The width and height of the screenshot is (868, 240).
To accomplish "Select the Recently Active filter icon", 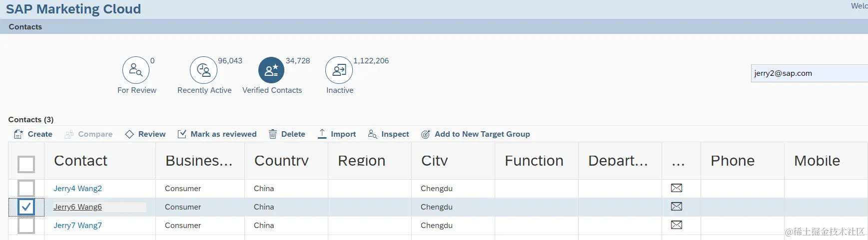I will click(x=203, y=70).
